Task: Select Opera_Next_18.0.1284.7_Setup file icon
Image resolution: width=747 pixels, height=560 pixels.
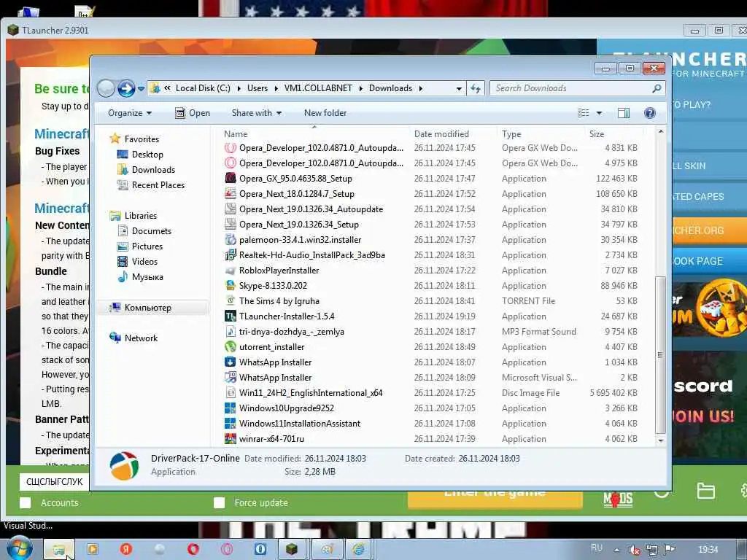Action: [x=231, y=194]
